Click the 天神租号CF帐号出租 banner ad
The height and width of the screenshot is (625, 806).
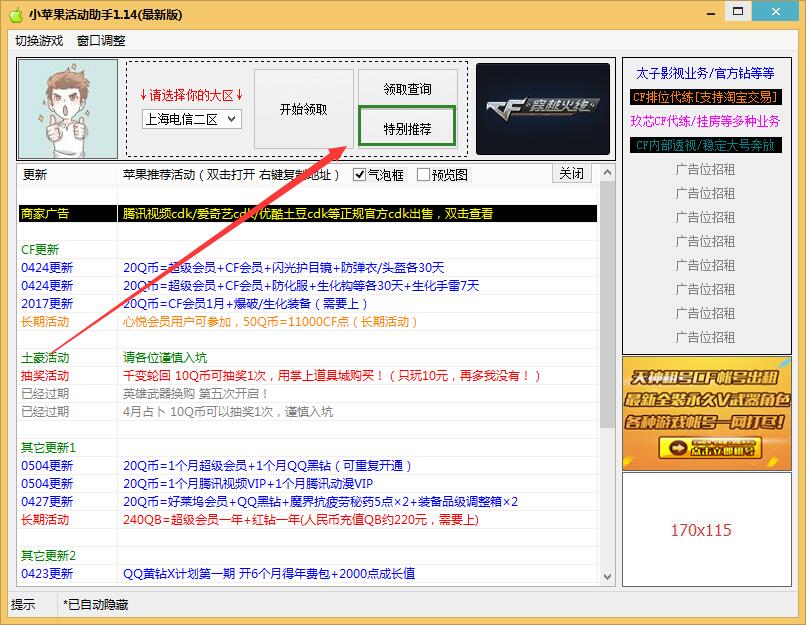(707, 414)
